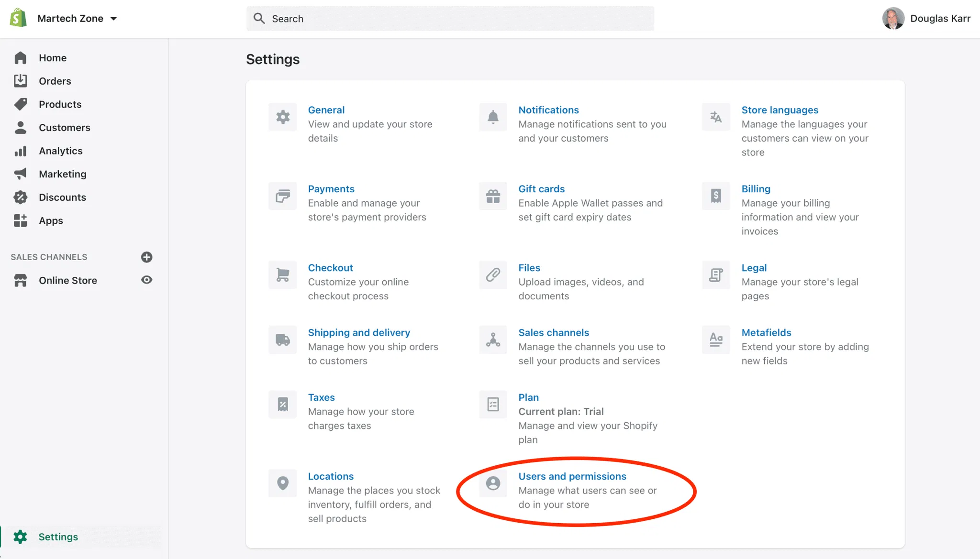Click the Shopify bag logo

18,18
